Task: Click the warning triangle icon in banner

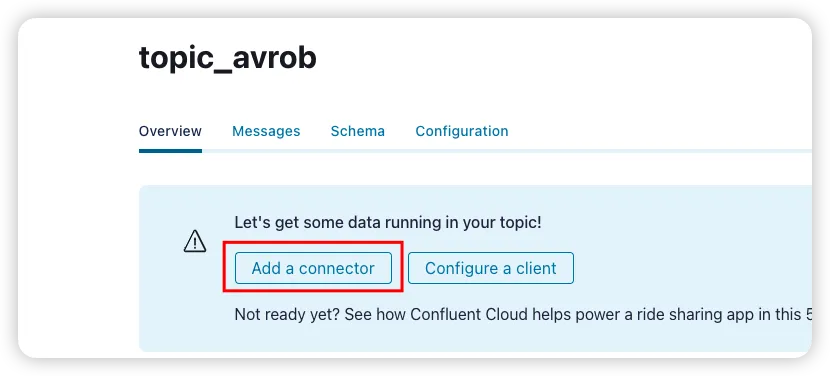Action: pyautogui.click(x=195, y=241)
